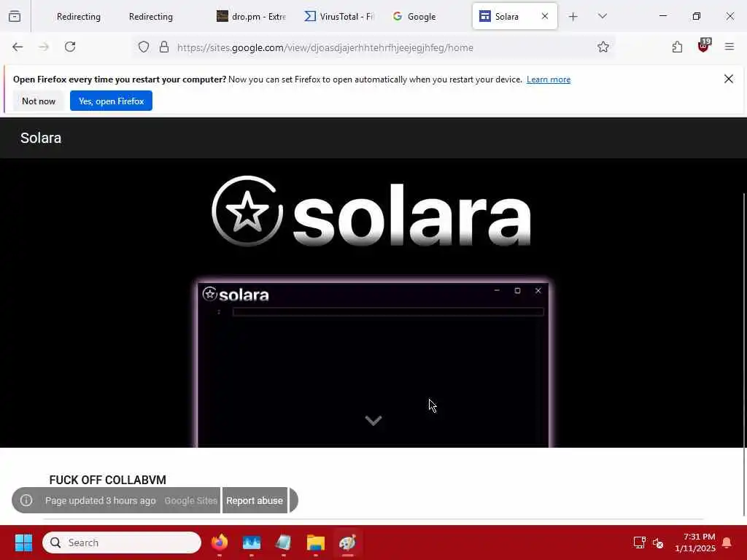This screenshot has width=747, height=560.
Task: Reload the current page
Action: [x=70, y=47]
